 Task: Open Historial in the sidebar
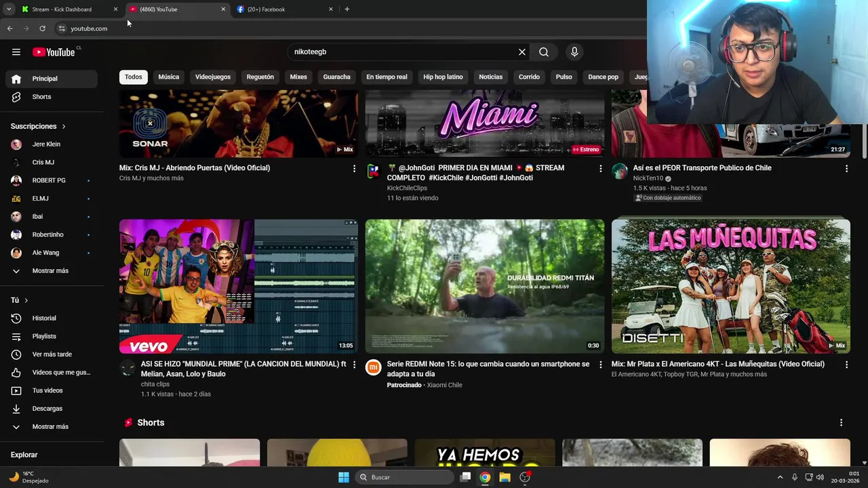pos(52,318)
